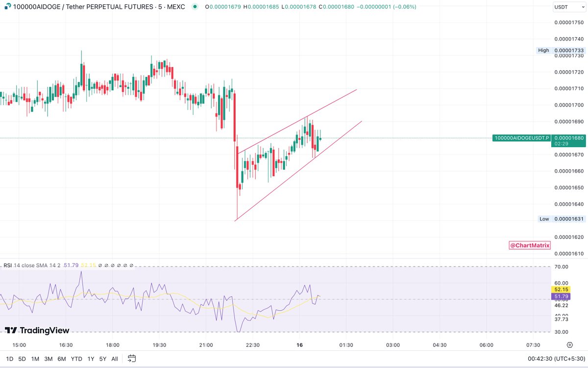Click the 70.00 RSI axis label
Viewport: 588px width, 368px height.
point(562,267)
